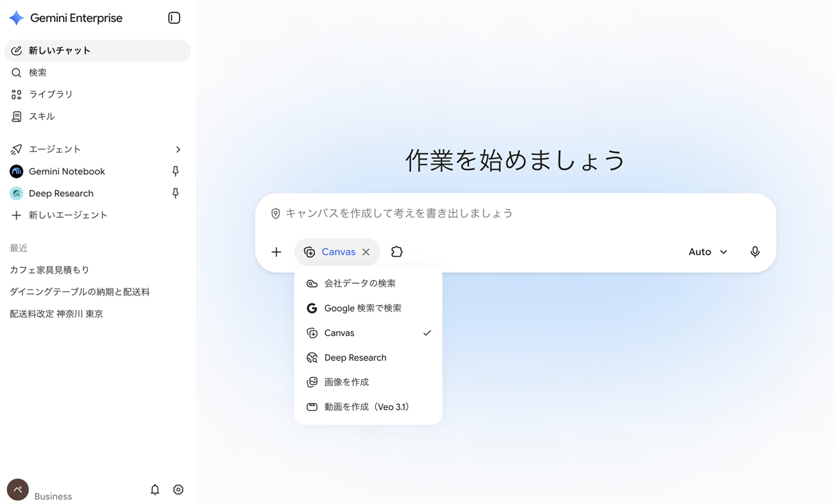Click the Canvas icon in the tools menu
This screenshot has height=504, width=834.
click(x=312, y=333)
